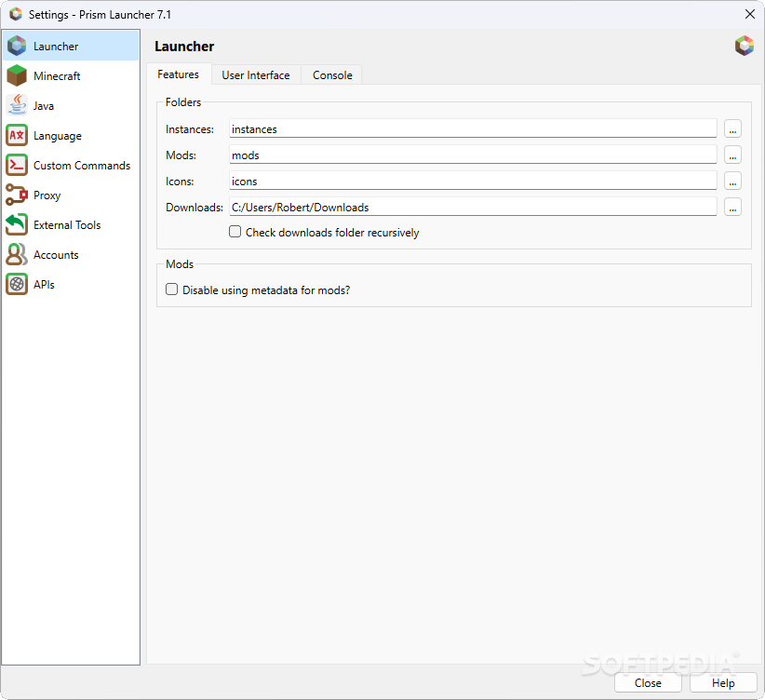Open Java settings via coffee cup icon
Viewport: 765px width, 700px height.
click(x=17, y=105)
